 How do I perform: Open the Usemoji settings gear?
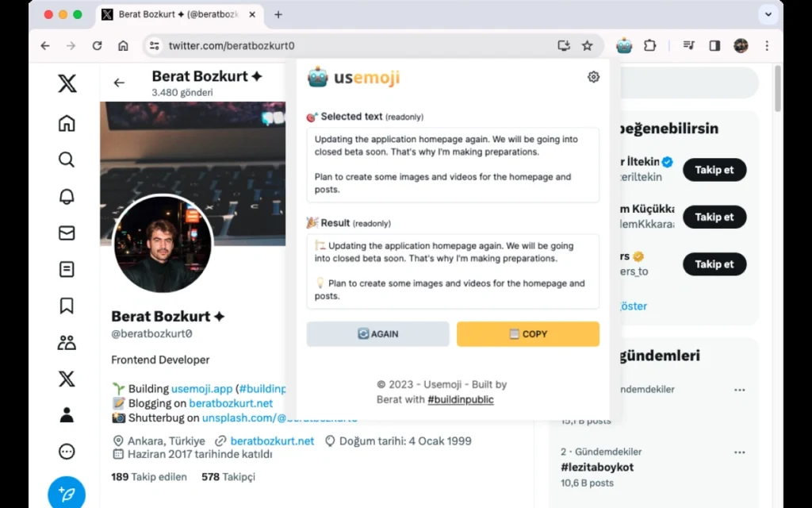pyautogui.click(x=593, y=76)
